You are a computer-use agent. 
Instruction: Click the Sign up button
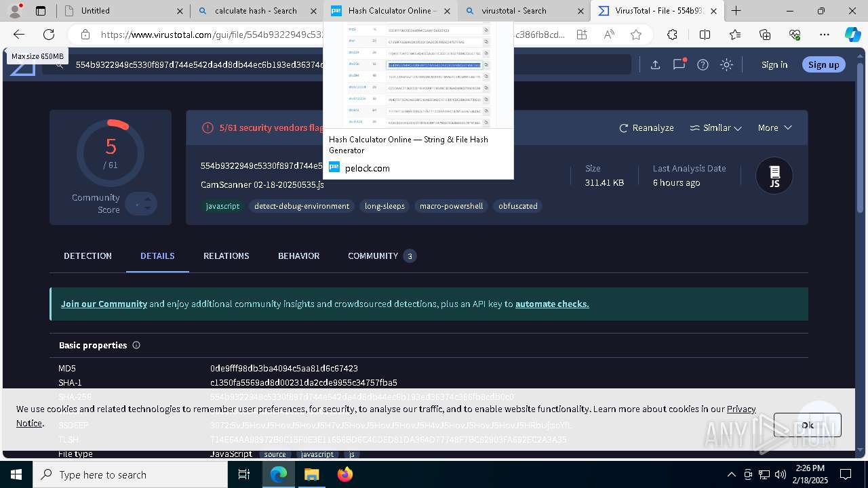[824, 64]
